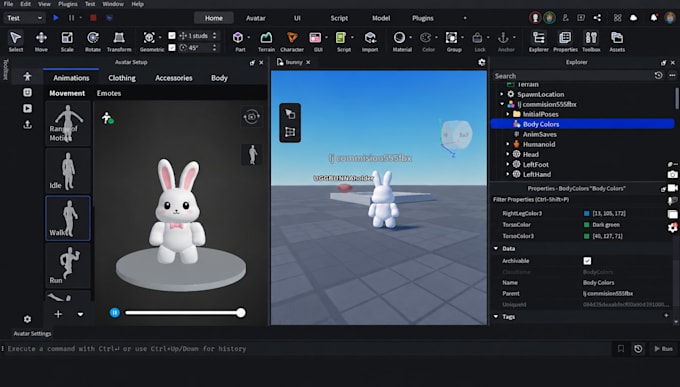Click the Group tool icon

pos(451,38)
